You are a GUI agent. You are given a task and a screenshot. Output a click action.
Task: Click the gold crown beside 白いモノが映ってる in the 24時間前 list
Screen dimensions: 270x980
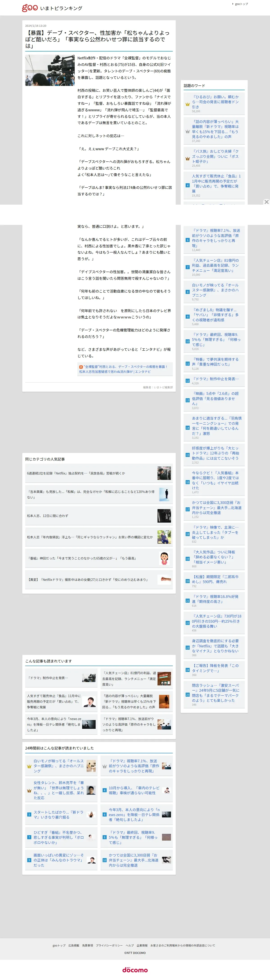point(29,766)
